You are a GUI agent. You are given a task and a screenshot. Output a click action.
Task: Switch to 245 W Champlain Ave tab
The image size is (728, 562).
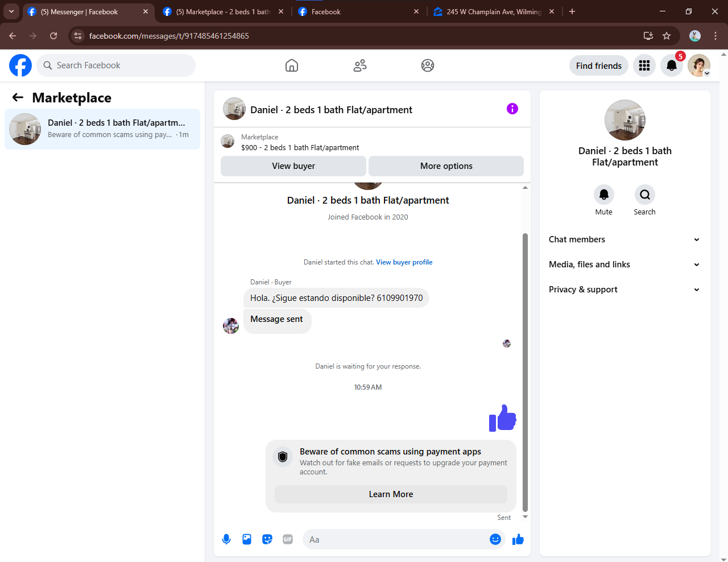point(494,11)
